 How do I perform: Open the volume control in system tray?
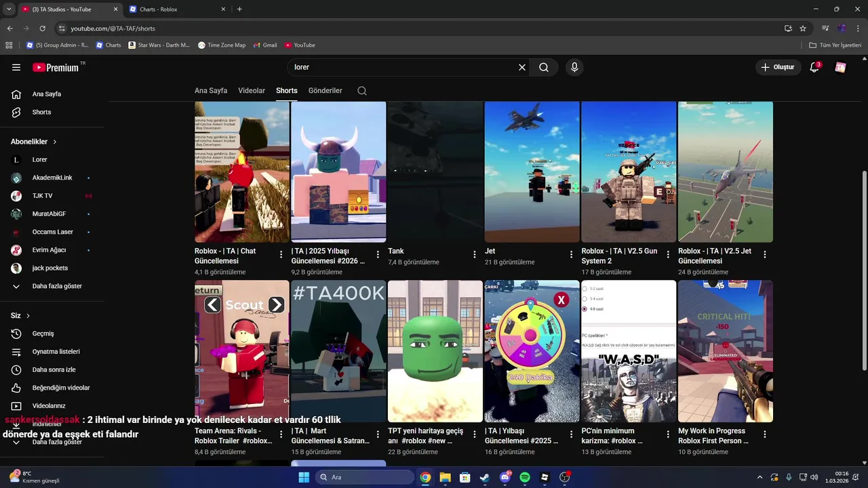click(814, 477)
